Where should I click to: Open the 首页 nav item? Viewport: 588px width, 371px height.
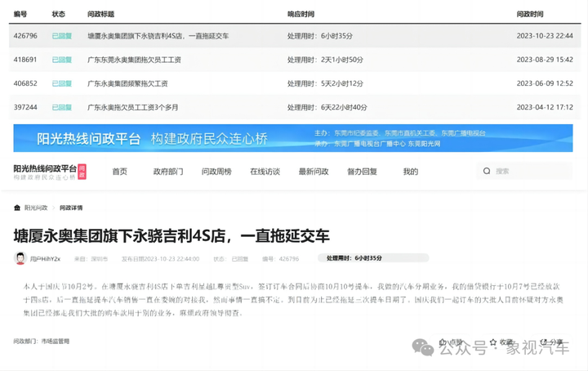[119, 172]
